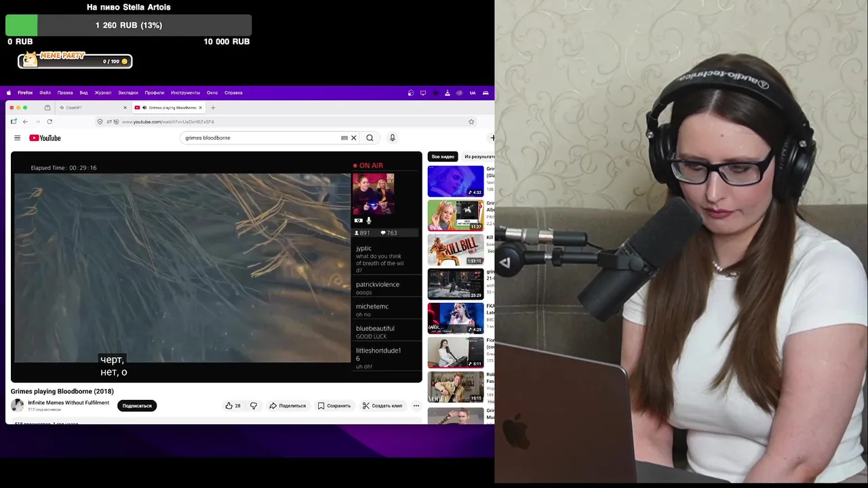Open the YouTube hamburger guide menu
Viewport: 868px width, 488px height.
tap(17, 138)
